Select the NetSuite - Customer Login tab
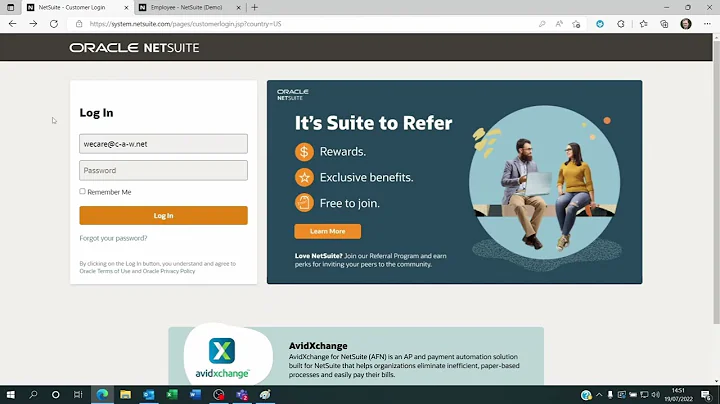The height and width of the screenshot is (404, 720). pyautogui.click(x=72, y=7)
